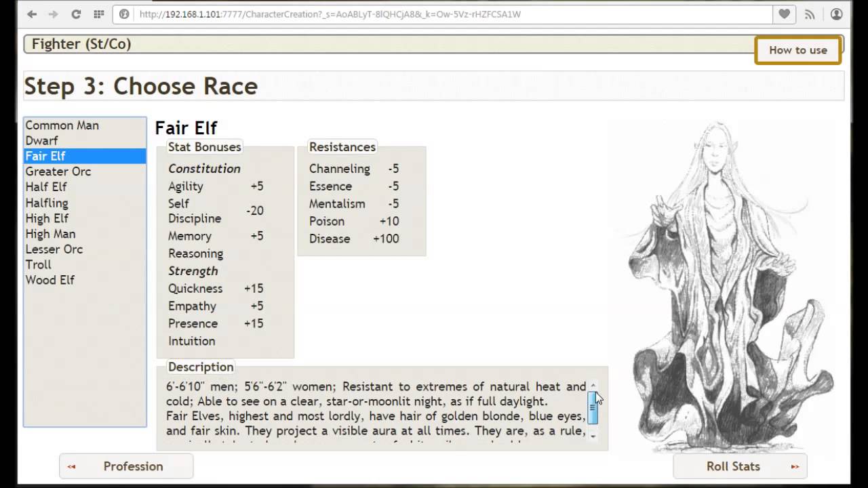The height and width of the screenshot is (488, 868).
Task: Open the RSS feed icon
Action: (810, 14)
